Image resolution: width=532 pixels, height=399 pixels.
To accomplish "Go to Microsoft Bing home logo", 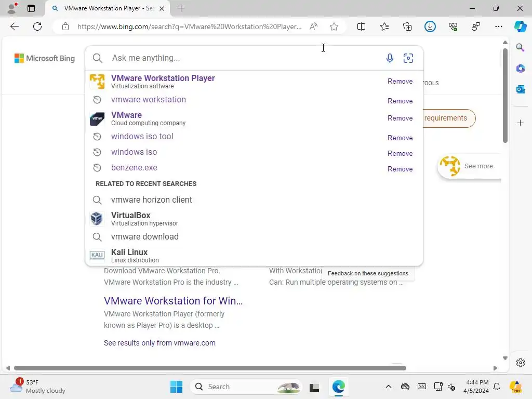I will [x=45, y=58].
